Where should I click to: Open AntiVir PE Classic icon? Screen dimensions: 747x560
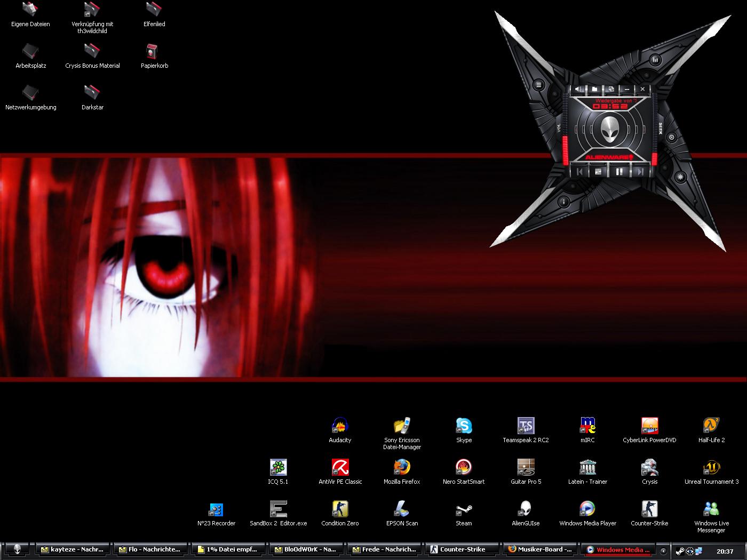[x=340, y=471]
